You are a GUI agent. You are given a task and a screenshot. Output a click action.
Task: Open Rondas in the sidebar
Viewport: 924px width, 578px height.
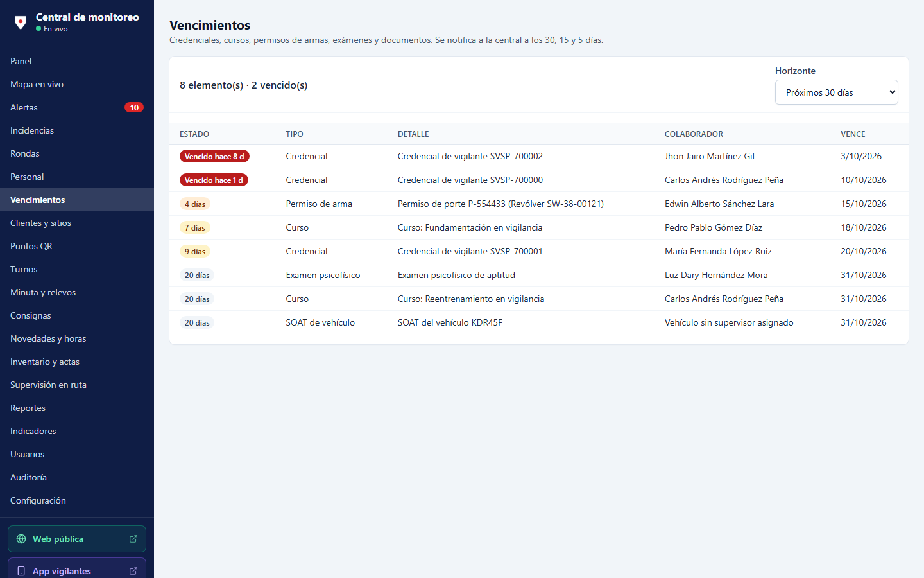tap(77, 153)
